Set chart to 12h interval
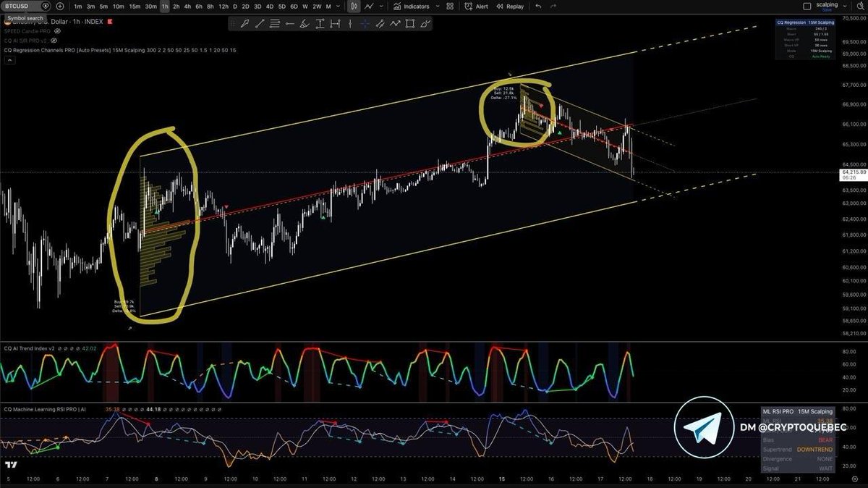Screen dimensions: 868x488 223,7
